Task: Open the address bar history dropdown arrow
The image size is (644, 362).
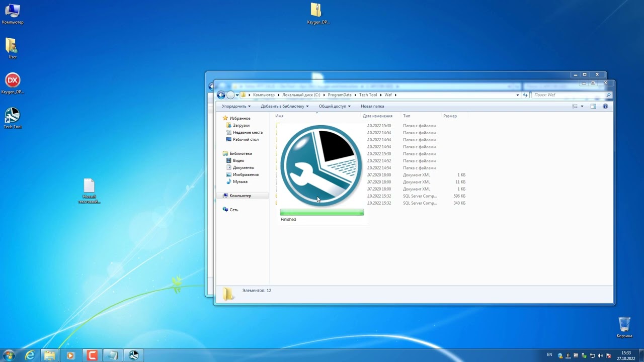Action: tap(518, 95)
